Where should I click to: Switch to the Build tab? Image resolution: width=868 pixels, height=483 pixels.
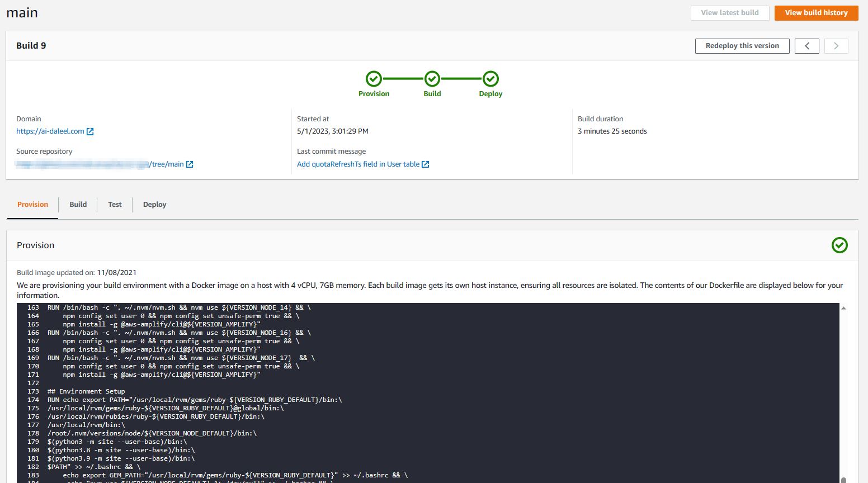click(x=78, y=205)
